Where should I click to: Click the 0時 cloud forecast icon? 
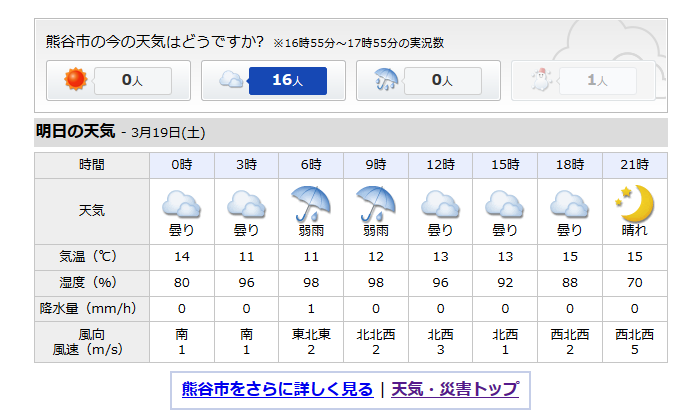coord(181,204)
